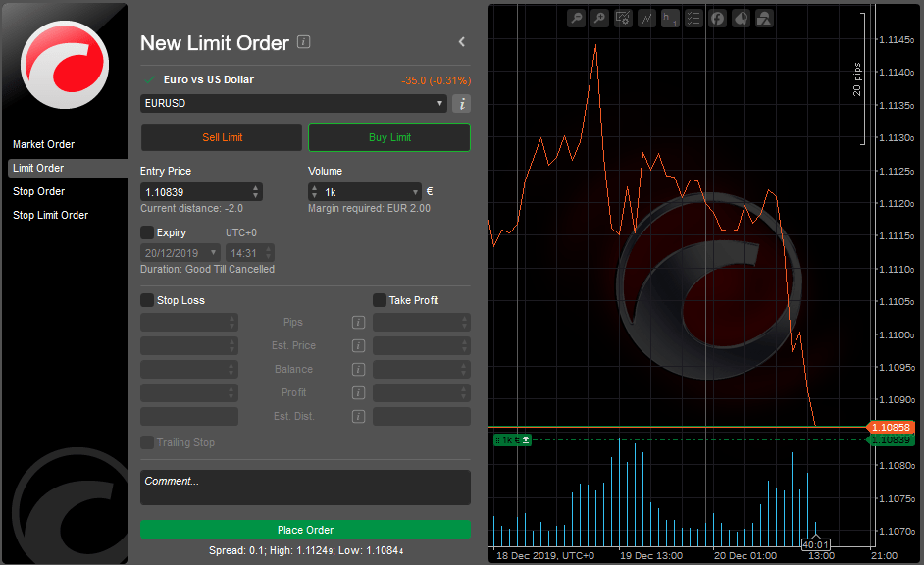Click the checklist icon in chart toolbar
Screen dimensions: 924x565
coord(693,18)
